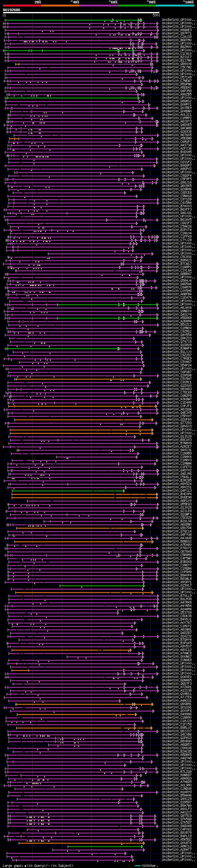The width and height of the screenshot is (197, 868).
Task: Open hit UniRef100_C1FET0
Action: [x=177, y=467]
